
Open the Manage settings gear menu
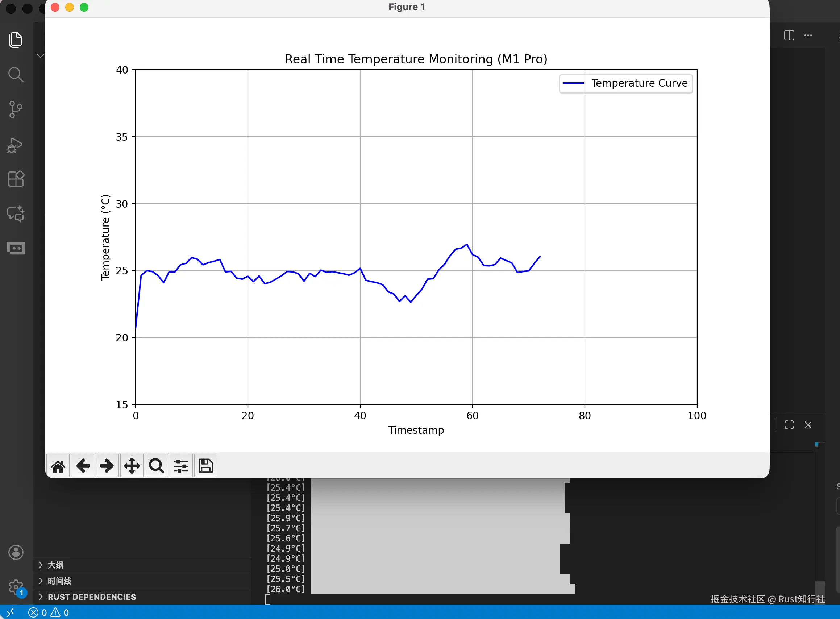[16, 586]
